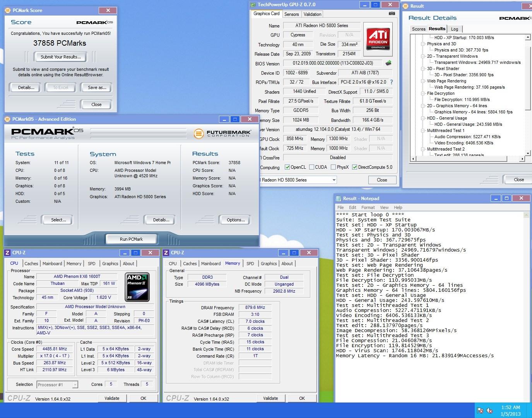Image resolution: width=532 pixels, height=418 pixels.
Task: Collapse the 2D - Transparent Windows node
Action: (423, 56)
